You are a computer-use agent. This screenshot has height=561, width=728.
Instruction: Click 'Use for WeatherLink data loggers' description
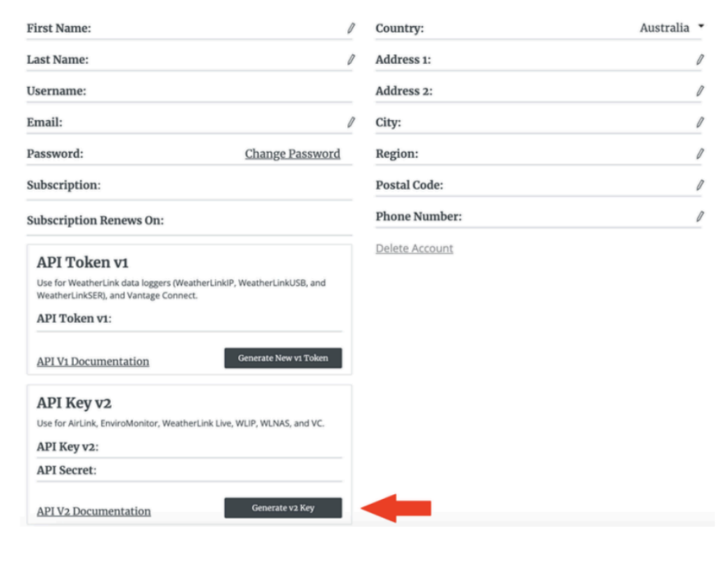181,290
